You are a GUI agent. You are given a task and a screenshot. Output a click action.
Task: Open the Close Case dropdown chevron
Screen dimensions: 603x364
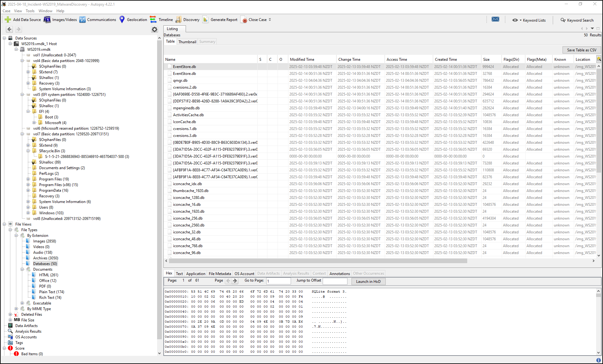[x=270, y=20]
